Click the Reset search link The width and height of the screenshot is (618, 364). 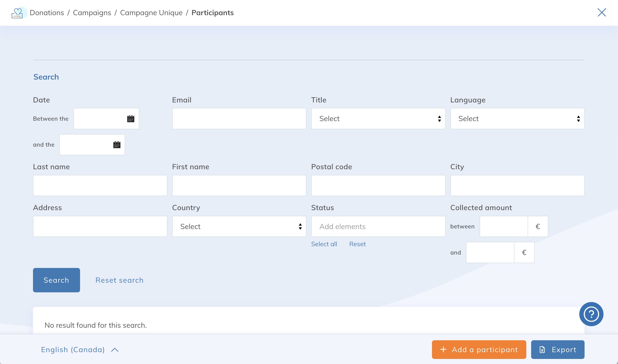[x=119, y=280]
